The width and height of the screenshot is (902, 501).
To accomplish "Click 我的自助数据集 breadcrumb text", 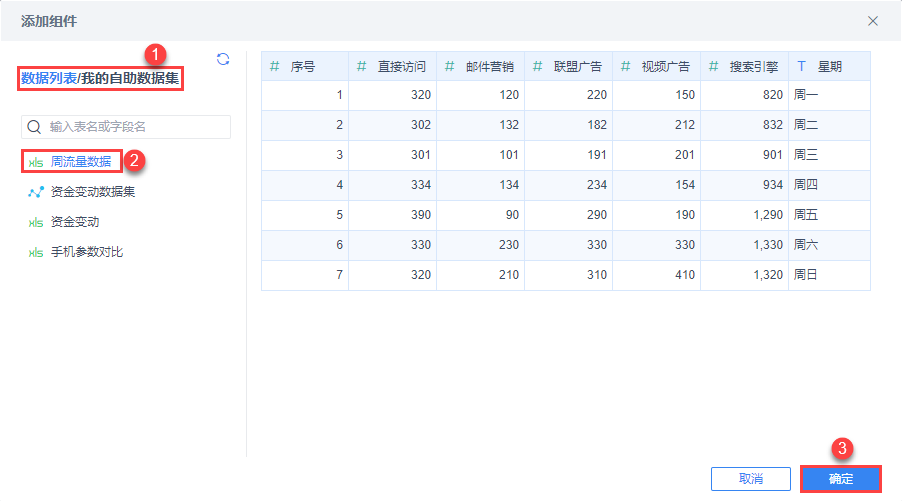I will (130, 78).
